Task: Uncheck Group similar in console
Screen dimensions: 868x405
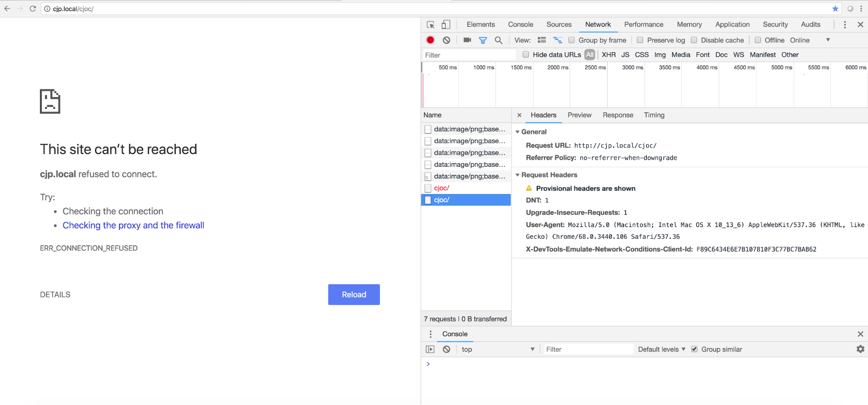Action: 694,349
